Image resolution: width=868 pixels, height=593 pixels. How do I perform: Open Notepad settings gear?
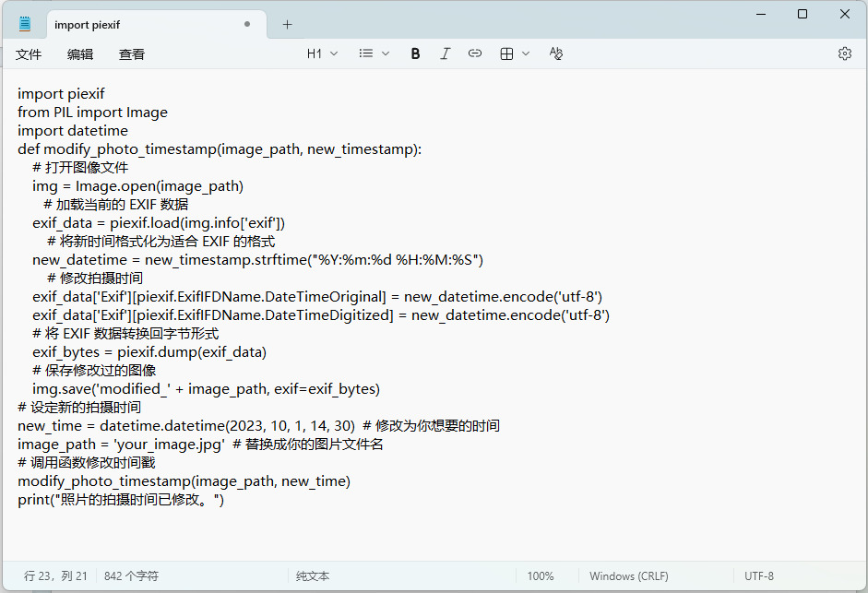click(845, 53)
